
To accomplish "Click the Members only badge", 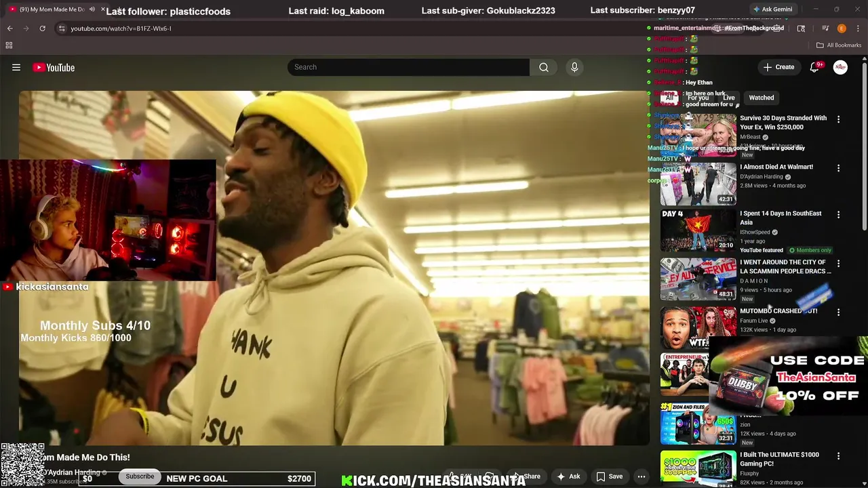I will click(810, 250).
